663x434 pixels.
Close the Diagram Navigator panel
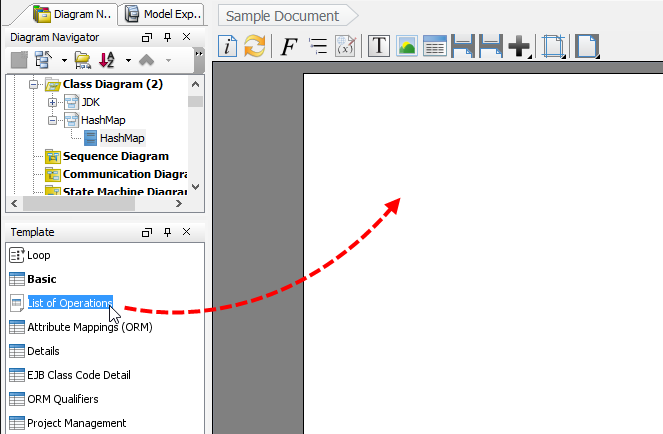click(186, 37)
